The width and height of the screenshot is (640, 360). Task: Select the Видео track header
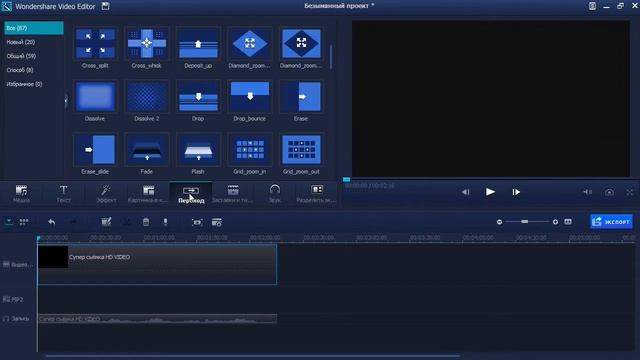pyautogui.click(x=18, y=264)
